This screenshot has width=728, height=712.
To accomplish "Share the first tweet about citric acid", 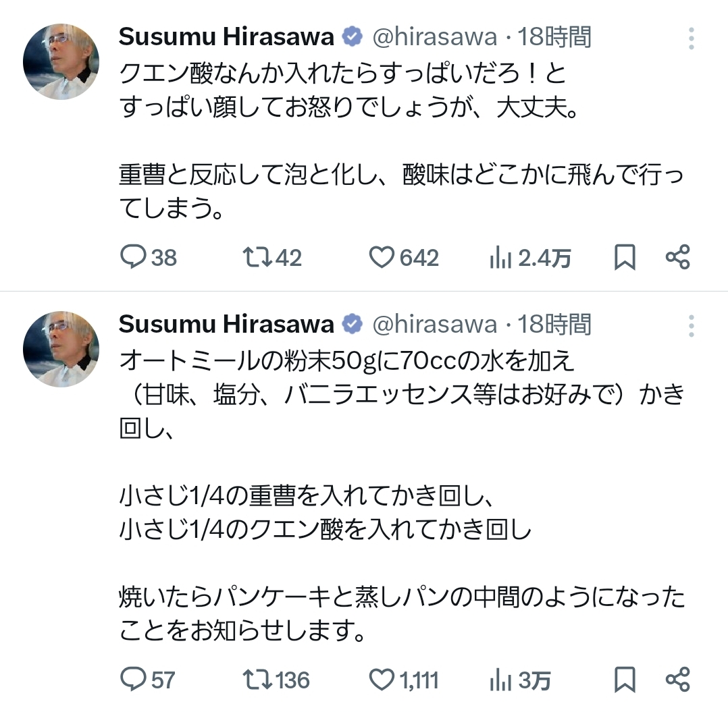I will click(x=677, y=257).
